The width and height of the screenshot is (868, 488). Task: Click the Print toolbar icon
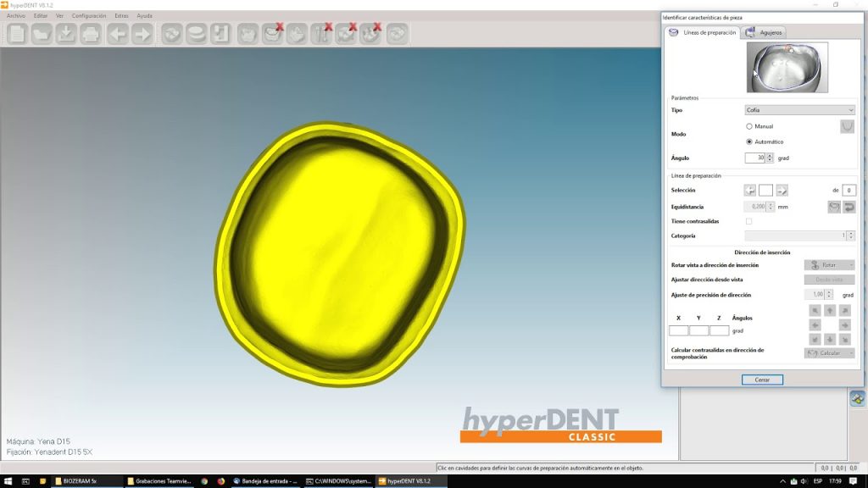(91, 34)
